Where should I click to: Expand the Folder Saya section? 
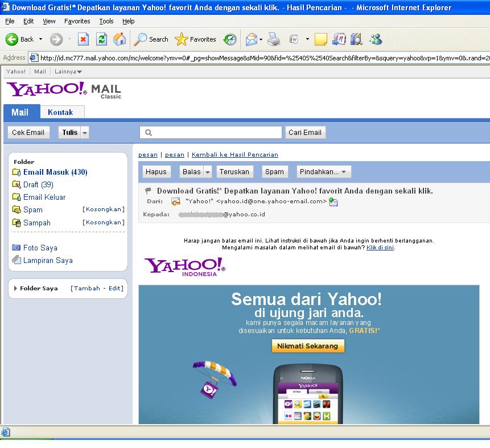coord(15,289)
